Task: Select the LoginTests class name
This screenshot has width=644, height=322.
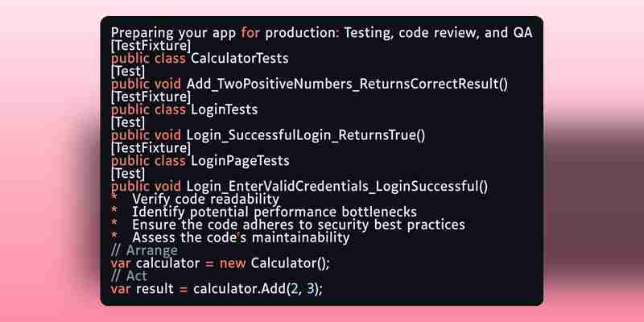Action: (x=225, y=109)
